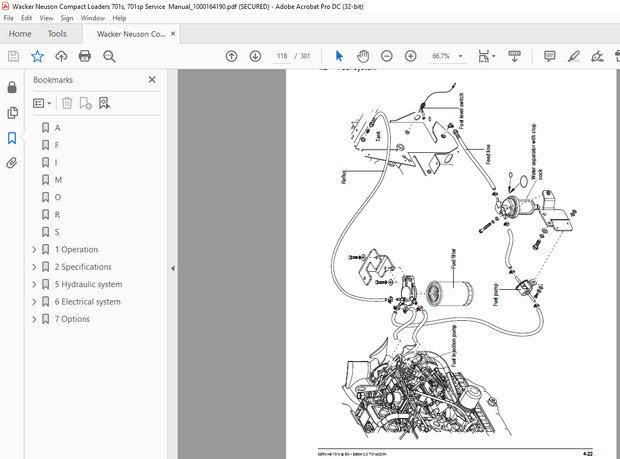The image size is (620, 459).
Task: Close the Wacker Neuson document tab
Action: [x=173, y=34]
